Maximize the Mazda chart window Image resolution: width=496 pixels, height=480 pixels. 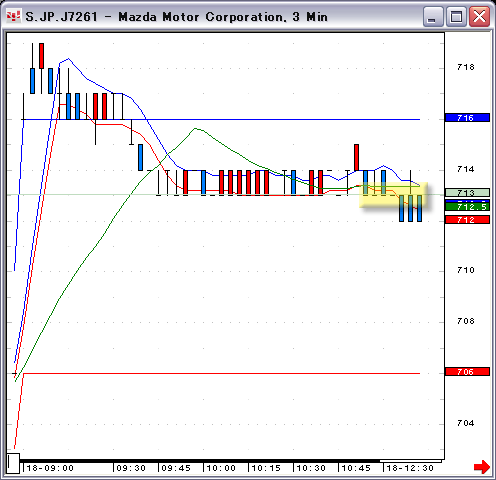[x=456, y=16]
